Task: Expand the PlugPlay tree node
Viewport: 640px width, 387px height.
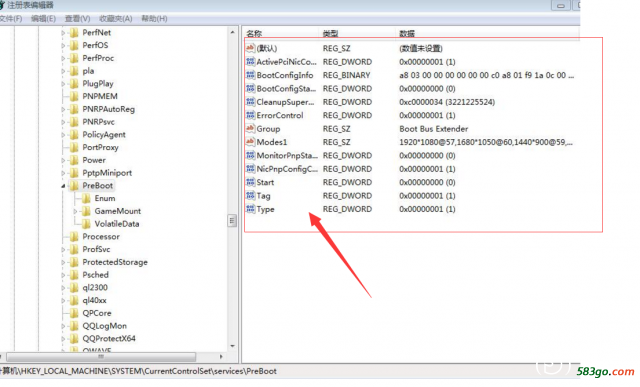Action: click(x=63, y=84)
